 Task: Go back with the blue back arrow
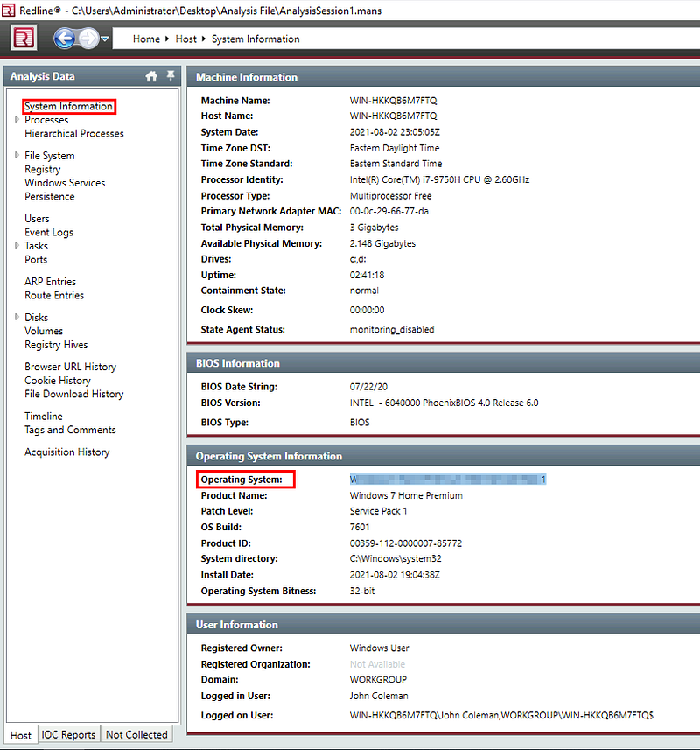(65, 39)
